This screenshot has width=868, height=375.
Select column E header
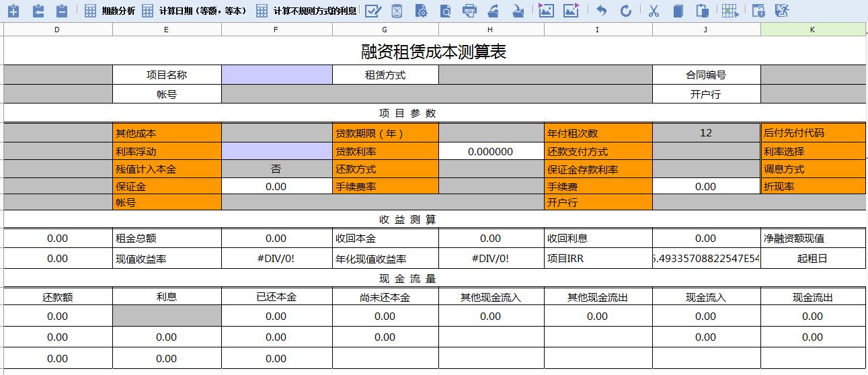(167, 30)
